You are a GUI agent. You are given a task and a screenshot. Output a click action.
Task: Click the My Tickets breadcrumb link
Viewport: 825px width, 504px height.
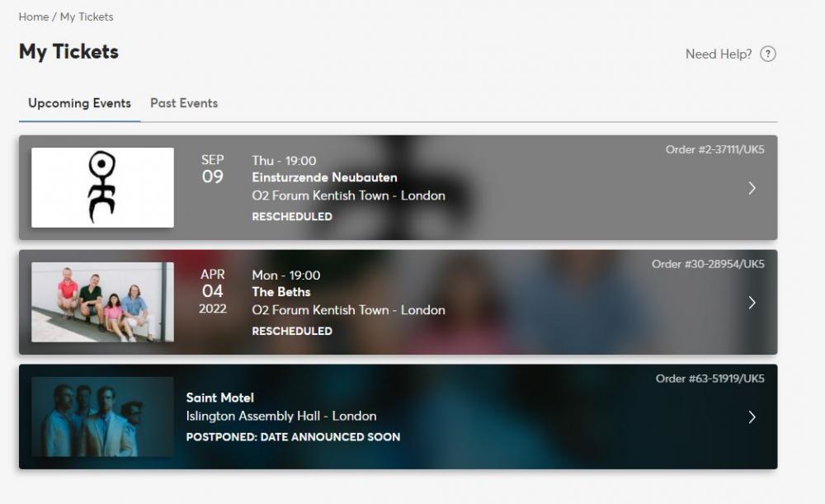(x=87, y=16)
